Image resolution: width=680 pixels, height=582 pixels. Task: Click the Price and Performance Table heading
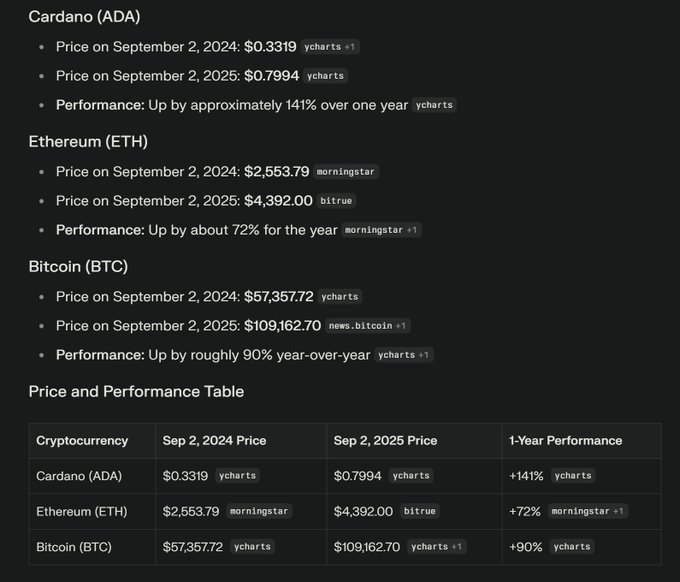click(x=136, y=392)
